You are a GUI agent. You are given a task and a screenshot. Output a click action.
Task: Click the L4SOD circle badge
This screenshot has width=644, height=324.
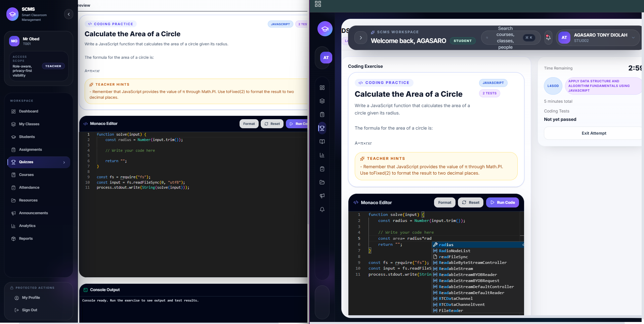pyautogui.click(x=553, y=86)
